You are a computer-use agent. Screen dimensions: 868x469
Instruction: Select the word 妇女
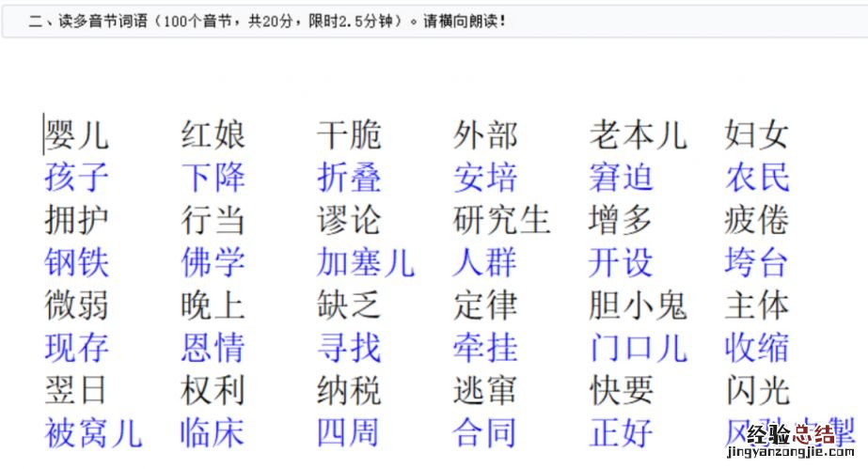click(x=757, y=134)
